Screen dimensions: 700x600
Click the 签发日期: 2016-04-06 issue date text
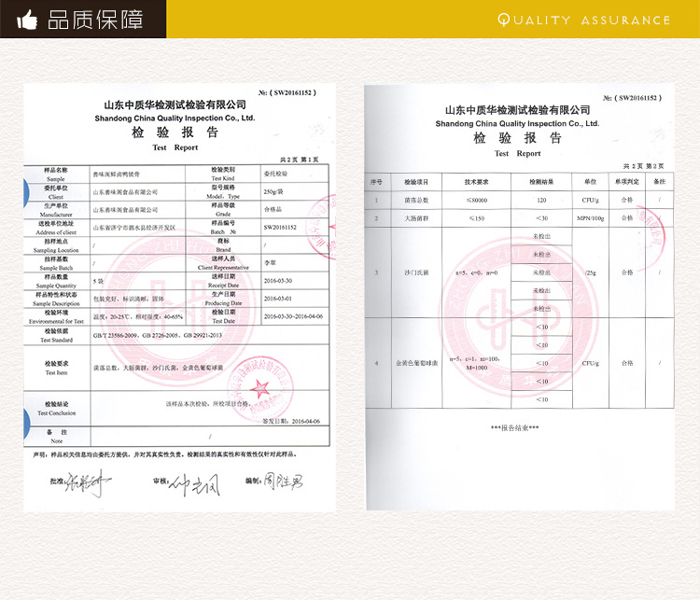291,421
